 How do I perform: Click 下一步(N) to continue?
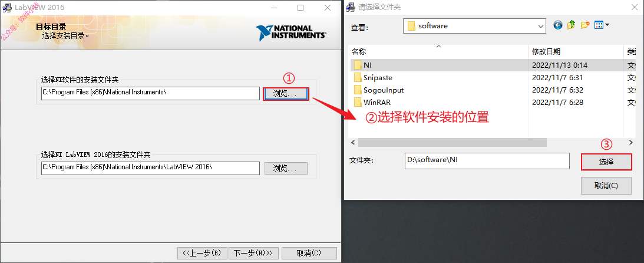click(x=253, y=253)
